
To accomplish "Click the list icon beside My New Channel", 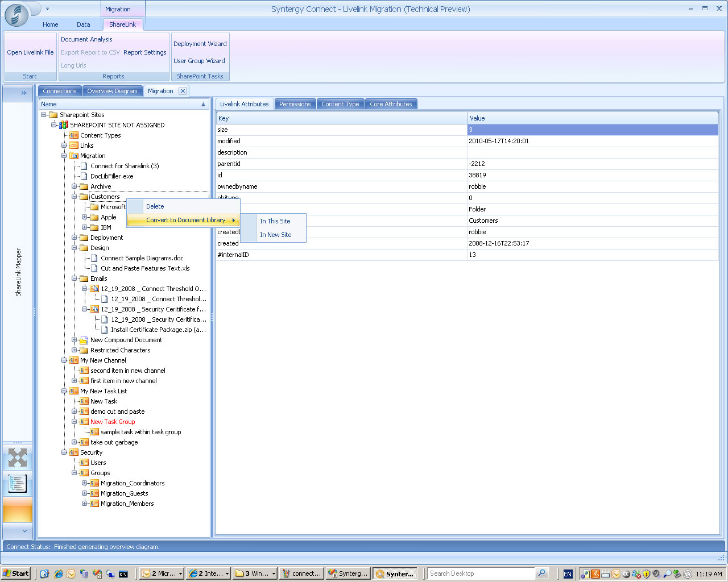I will click(x=74, y=360).
